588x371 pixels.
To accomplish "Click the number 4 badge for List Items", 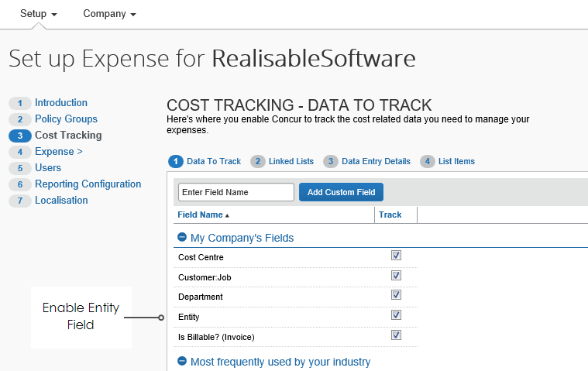I will (427, 162).
